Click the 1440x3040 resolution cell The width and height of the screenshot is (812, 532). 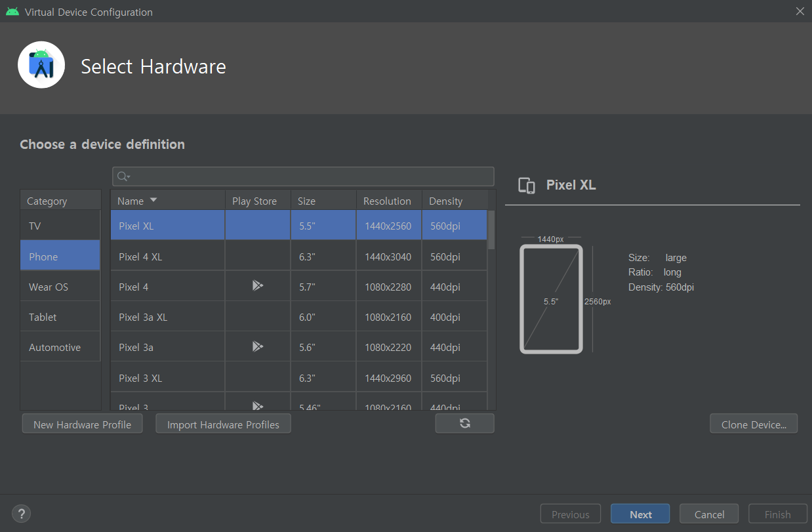pos(389,256)
